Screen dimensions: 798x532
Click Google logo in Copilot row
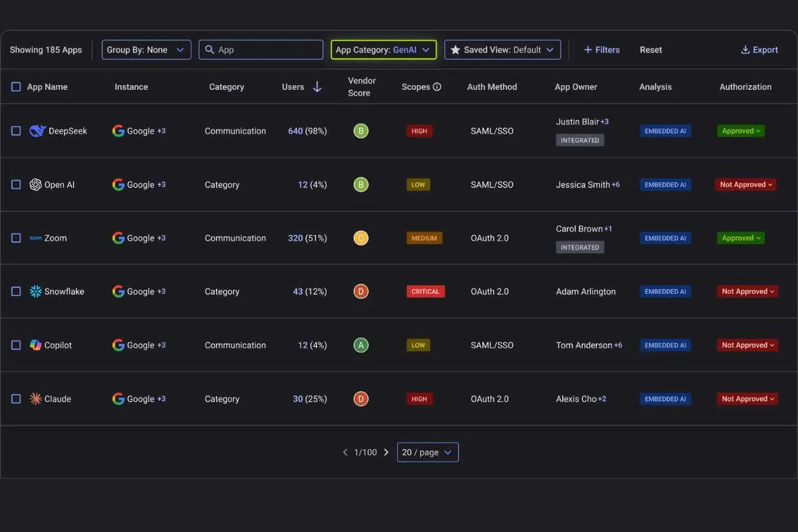pos(118,345)
